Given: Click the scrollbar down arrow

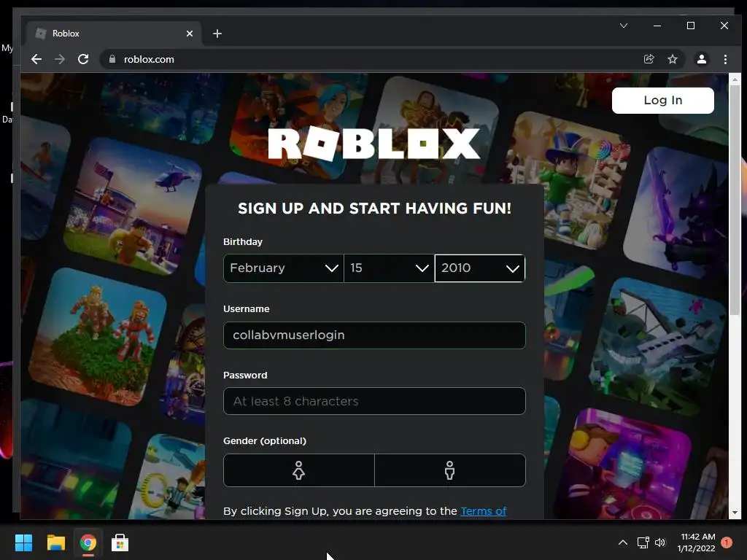Looking at the screenshot, I should [x=735, y=513].
